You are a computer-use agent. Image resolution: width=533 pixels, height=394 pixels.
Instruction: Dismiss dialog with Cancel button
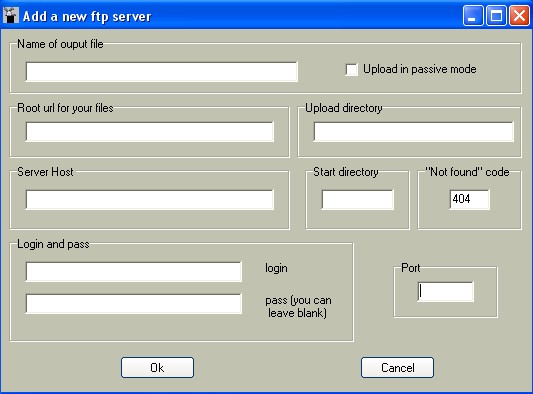tap(397, 367)
